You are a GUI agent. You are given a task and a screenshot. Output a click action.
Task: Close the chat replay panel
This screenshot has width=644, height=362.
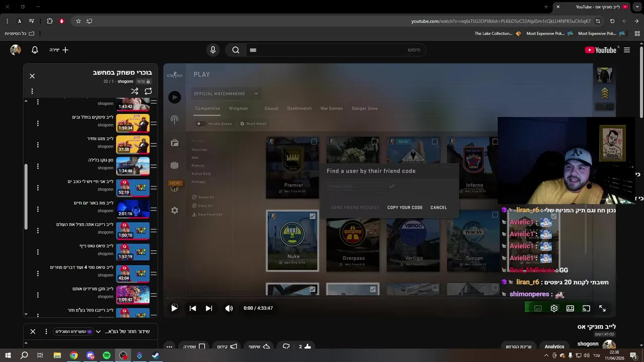click(x=33, y=331)
